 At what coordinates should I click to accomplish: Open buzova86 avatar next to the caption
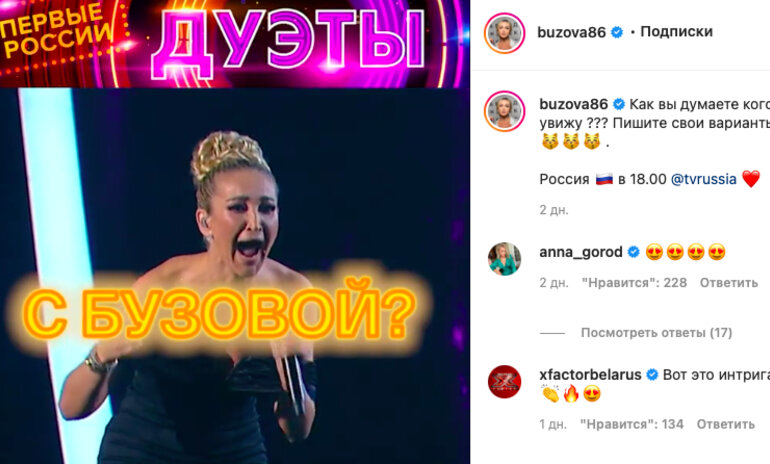[x=504, y=111]
